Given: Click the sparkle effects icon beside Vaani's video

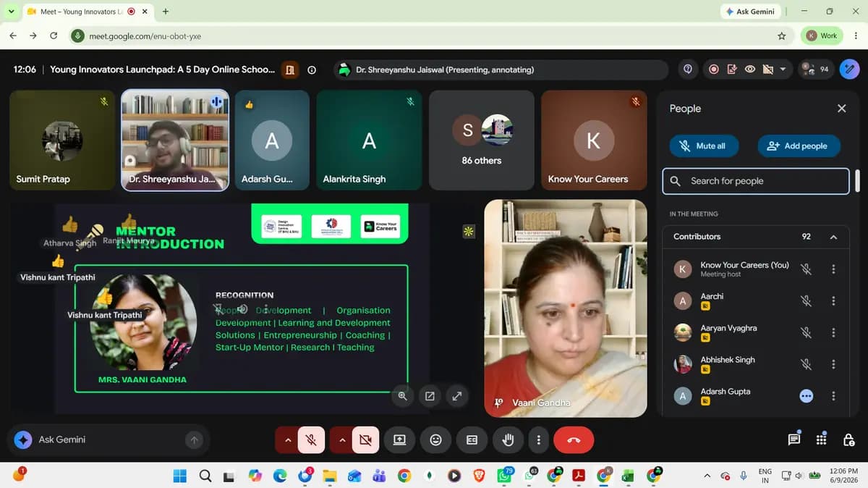Looking at the screenshot, I should 469,232.
